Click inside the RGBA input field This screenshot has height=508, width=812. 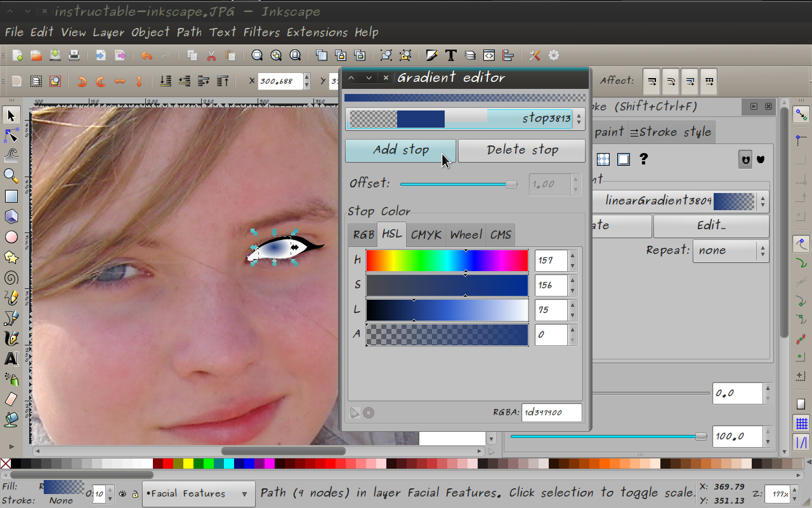(551, 412)
